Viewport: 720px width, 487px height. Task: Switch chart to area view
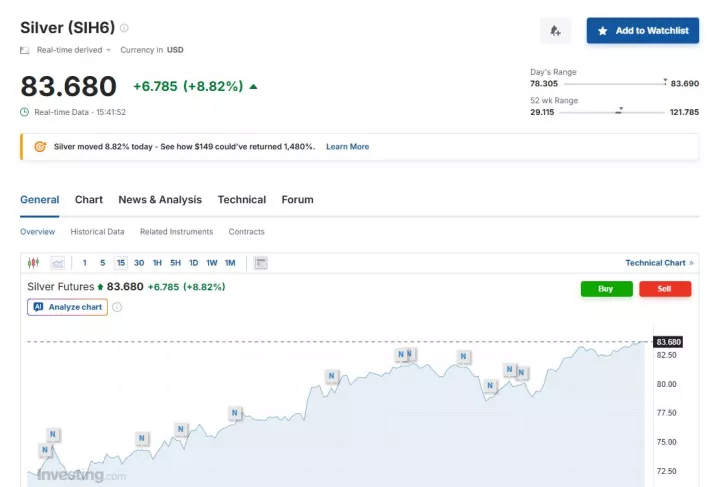pos(57,263)
